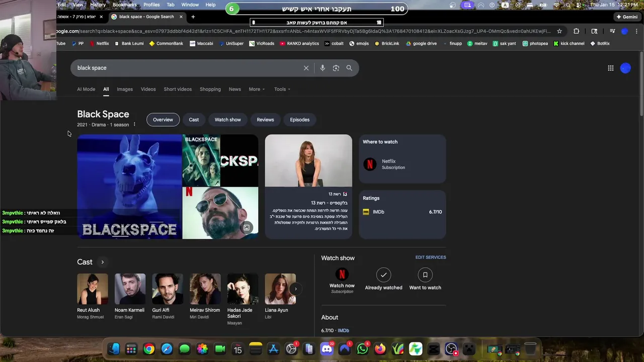Click the Gemini button in Chrome

point(627,17)
